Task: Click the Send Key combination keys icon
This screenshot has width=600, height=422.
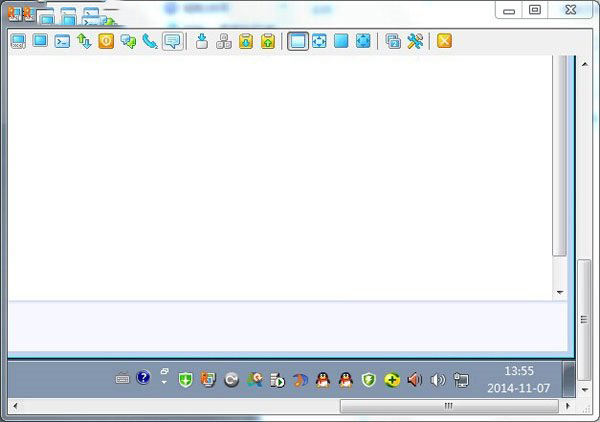Action: [224, 41]
